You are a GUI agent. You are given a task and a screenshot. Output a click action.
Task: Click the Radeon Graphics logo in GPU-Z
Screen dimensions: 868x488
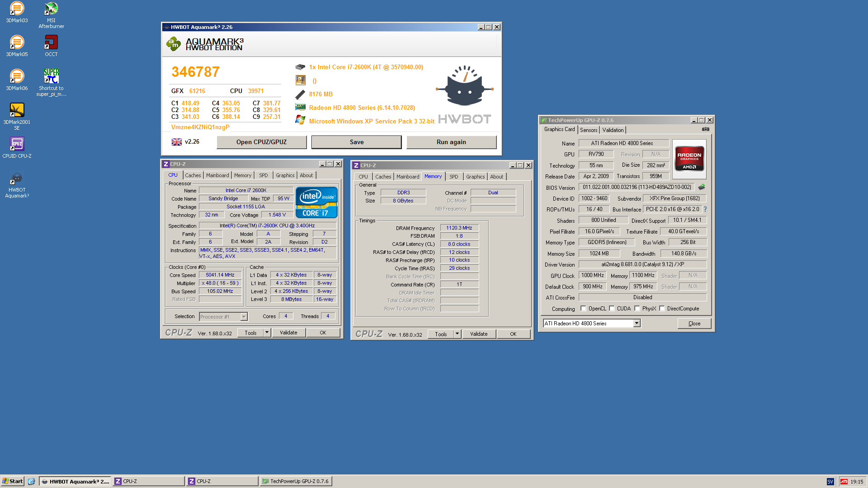coord(689,160)
